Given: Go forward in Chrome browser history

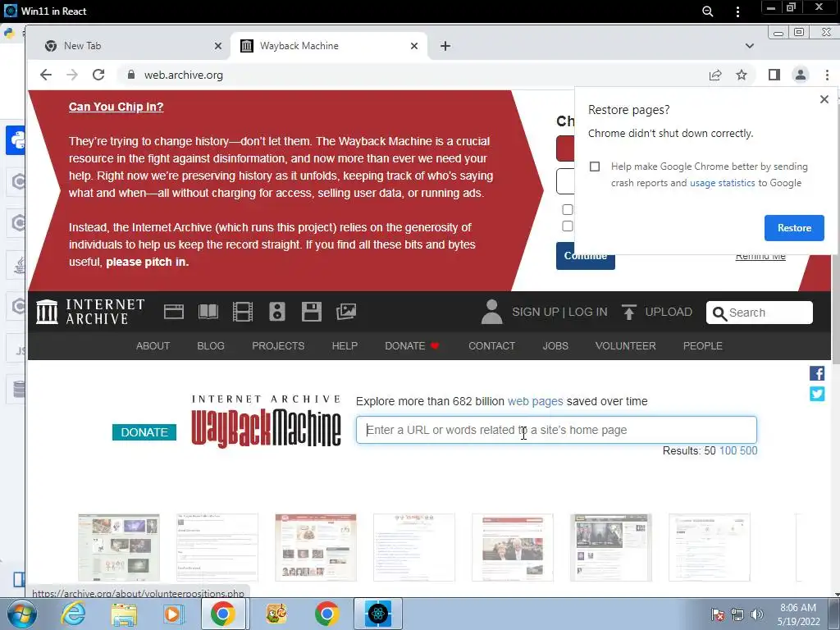Looking at the screenshot, I should click(72, 75).
